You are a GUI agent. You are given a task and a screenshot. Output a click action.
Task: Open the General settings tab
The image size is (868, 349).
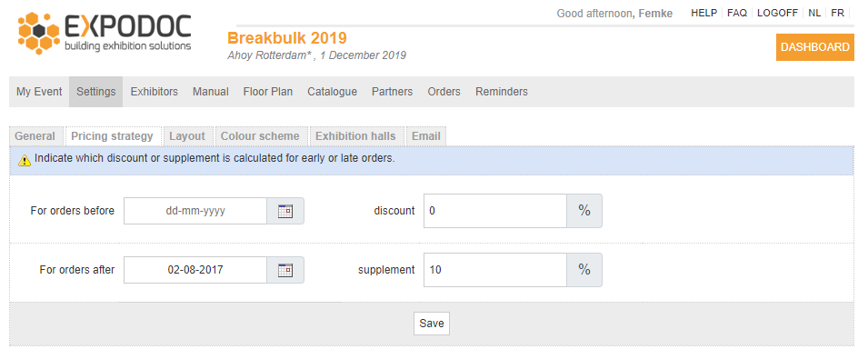coord(35,136)
